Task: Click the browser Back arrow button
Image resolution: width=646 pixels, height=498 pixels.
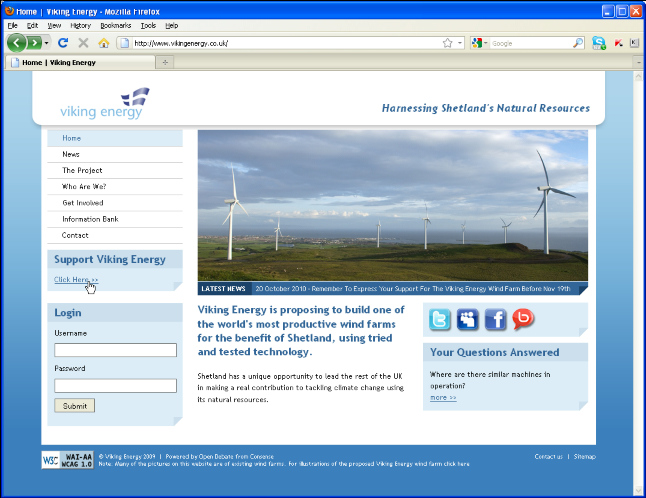Action: point(16,42)
